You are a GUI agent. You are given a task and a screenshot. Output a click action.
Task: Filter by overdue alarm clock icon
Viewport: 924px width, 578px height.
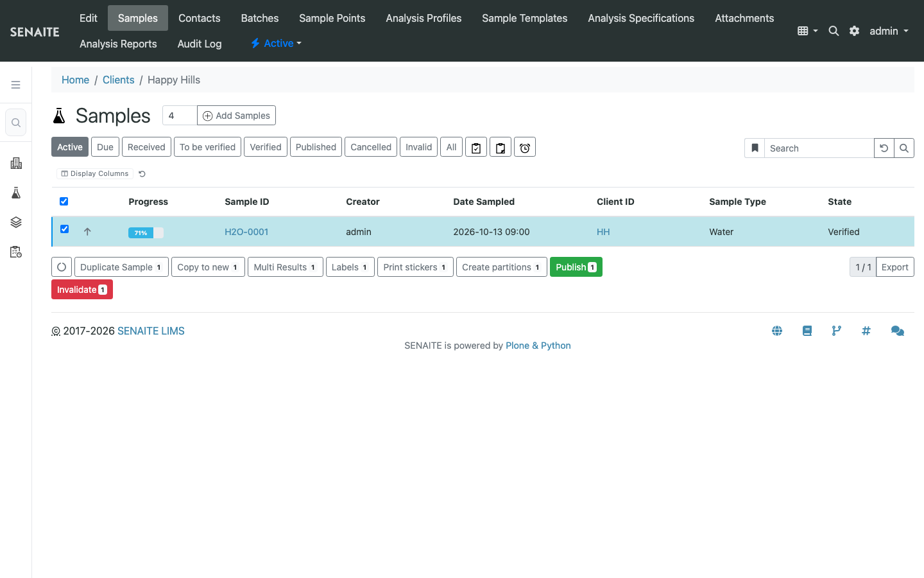(x=525, y=148)
